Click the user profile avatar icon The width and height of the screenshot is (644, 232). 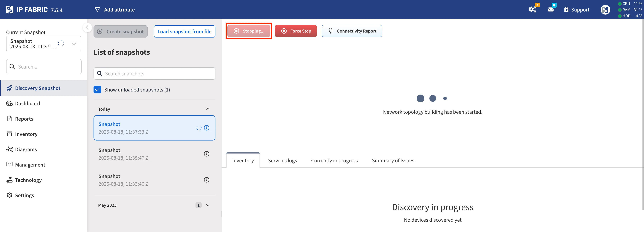point(605,10)
